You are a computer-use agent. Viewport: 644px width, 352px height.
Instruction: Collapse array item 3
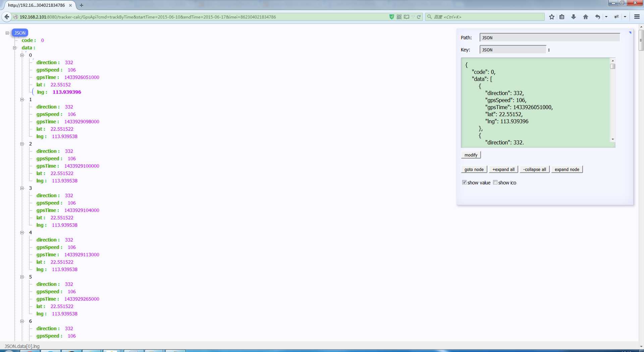(22, 188)
